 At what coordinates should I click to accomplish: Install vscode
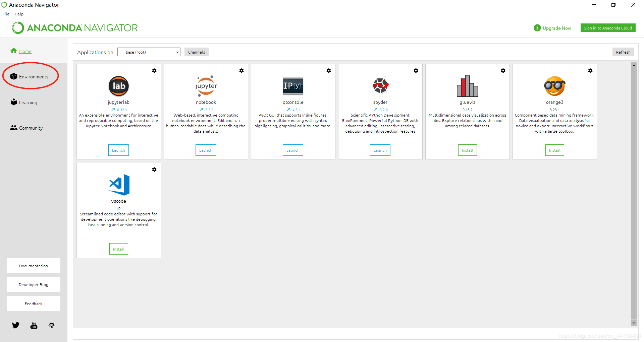[119, 249]
